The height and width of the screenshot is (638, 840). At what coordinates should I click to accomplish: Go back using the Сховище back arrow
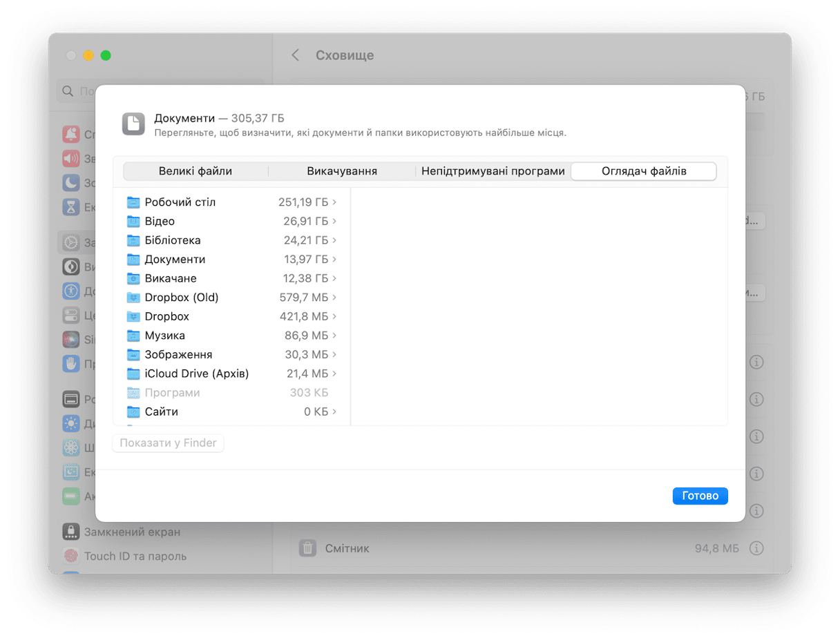tap(295, 55)
